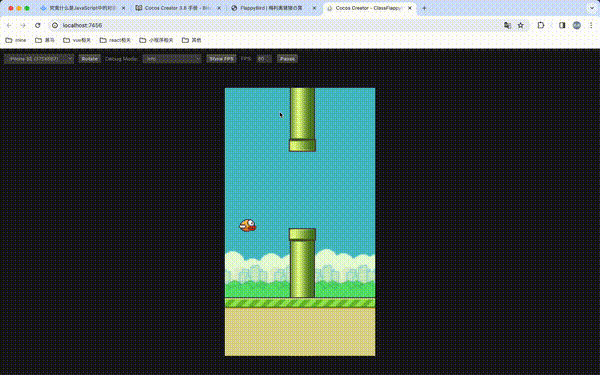This screenshot has width=600, height=375.
Task: Open the fifth bookmark folder
Action: pos(156,40)
